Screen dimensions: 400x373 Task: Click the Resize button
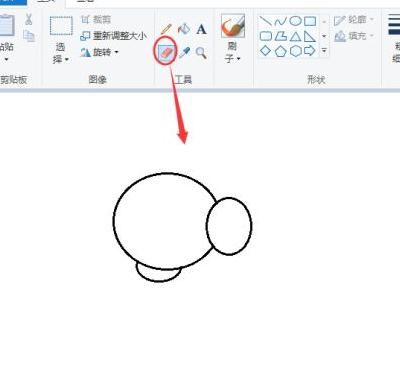[x=114, y=36]
